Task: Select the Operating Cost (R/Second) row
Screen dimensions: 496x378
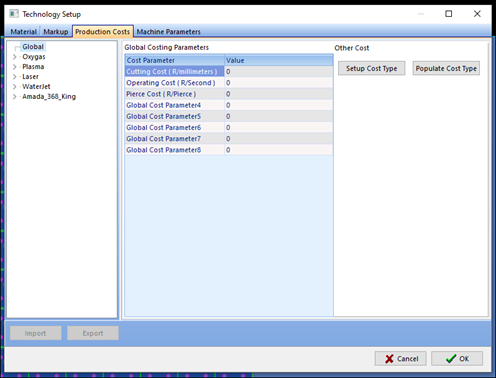Action: [229, 83]
